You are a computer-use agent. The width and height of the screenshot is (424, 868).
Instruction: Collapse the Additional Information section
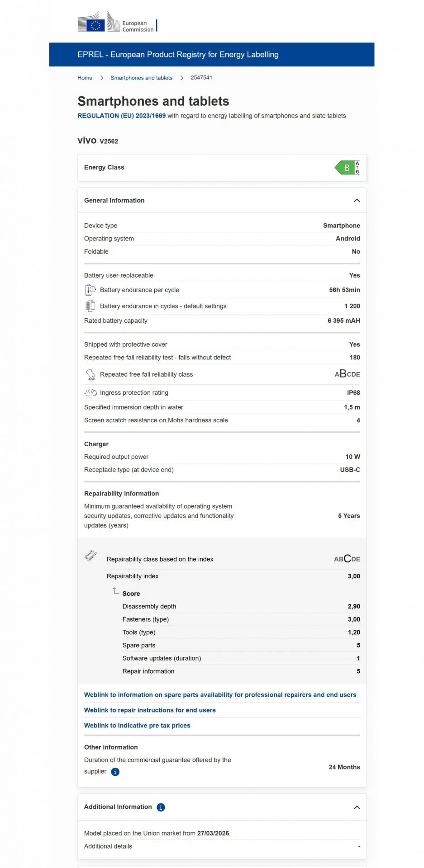coord(357,807)
